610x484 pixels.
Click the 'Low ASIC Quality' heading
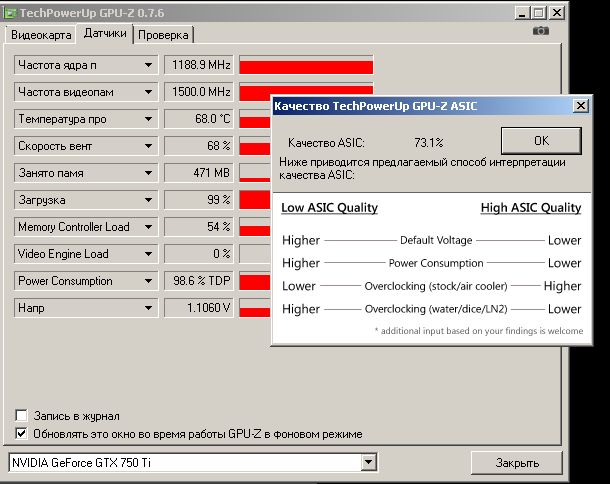[330, 208]
